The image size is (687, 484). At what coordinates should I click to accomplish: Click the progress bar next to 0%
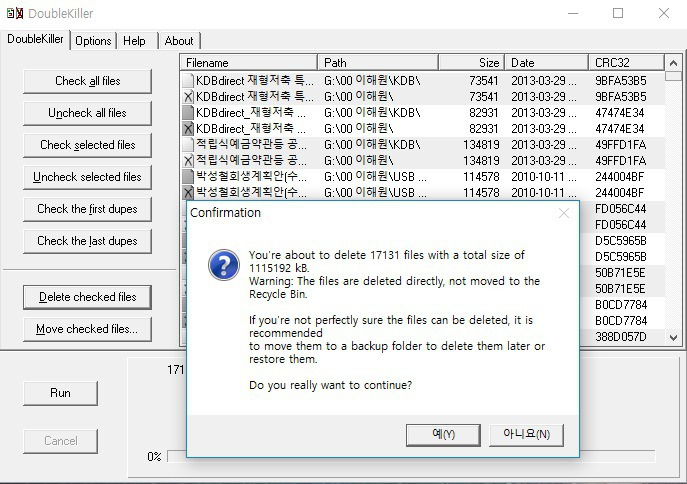click(411, 456)
